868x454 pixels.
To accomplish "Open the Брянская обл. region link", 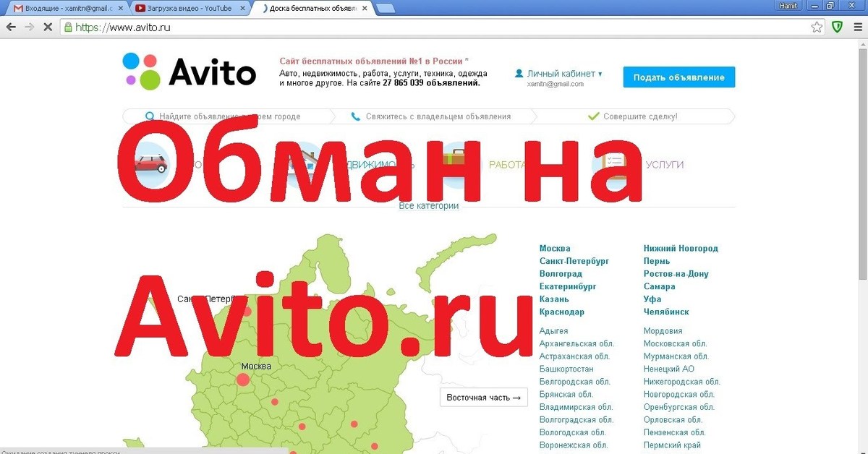I will point(566,394).
